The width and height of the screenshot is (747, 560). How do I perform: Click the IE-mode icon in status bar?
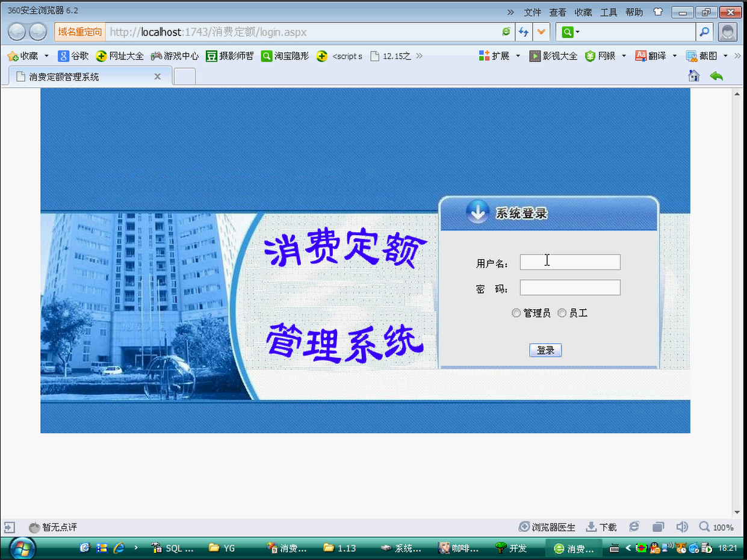click(634, 527)
